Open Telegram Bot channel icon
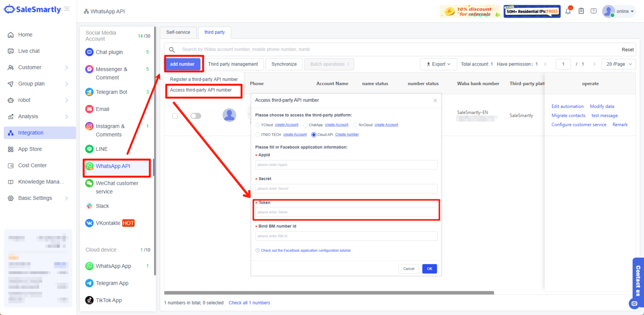This screenshot has width=644, height=315. coord(89,92)
